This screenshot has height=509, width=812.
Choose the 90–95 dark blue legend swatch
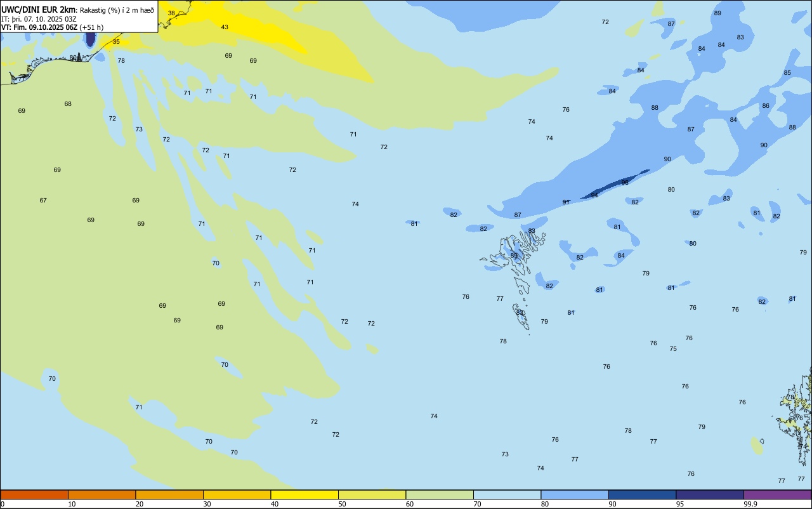tap(642, 494)
